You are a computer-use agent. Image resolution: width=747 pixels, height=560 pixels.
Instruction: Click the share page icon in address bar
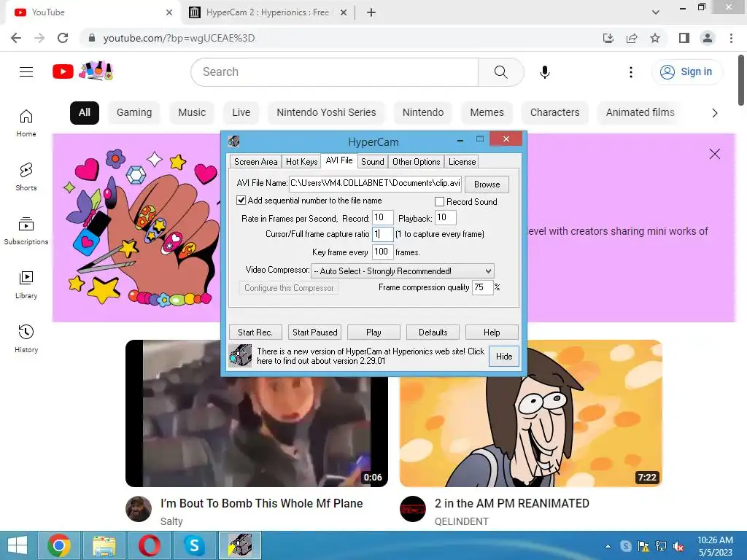[632, 38]
